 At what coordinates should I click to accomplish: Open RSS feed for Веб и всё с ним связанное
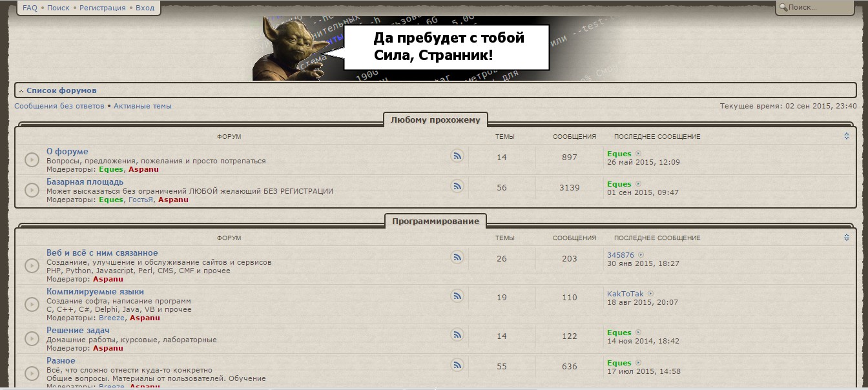click(x=457, y=257)
